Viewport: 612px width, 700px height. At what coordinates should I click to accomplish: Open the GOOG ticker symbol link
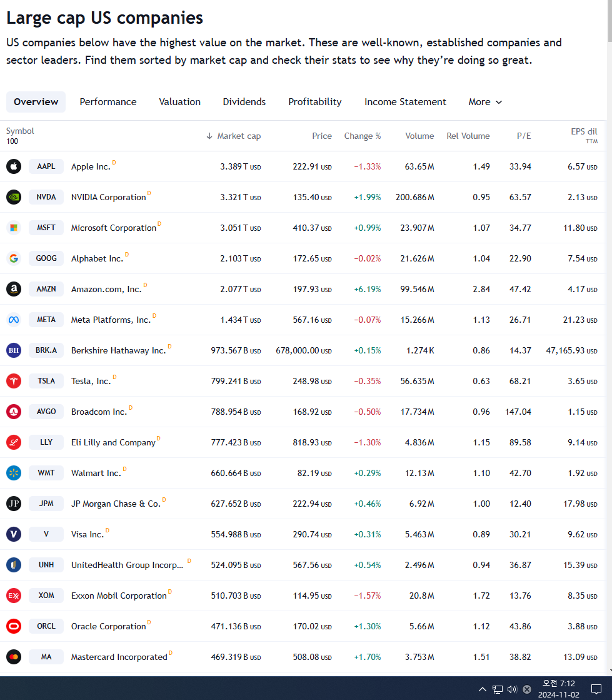coord(46,258)
